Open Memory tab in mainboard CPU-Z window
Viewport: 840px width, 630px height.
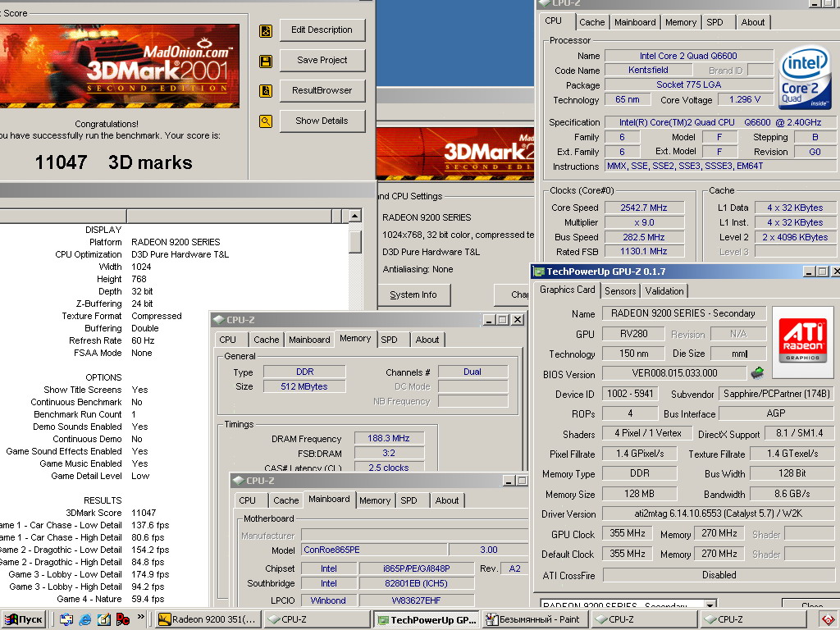pos(374,500)
